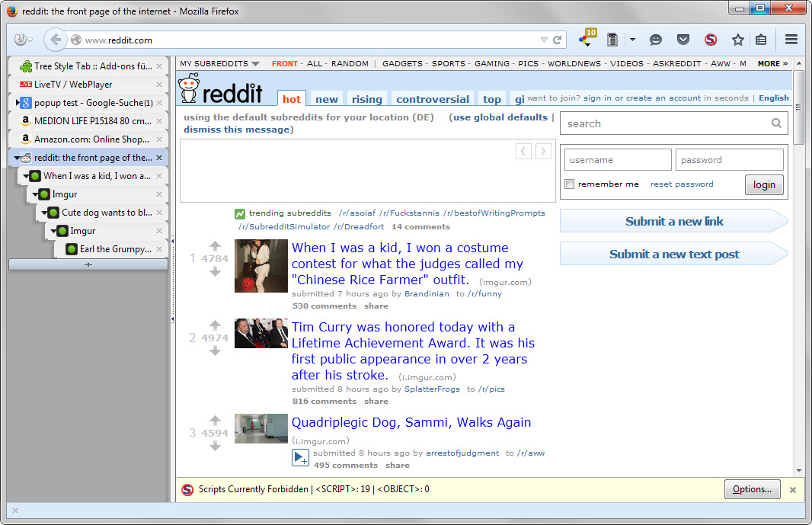
Task: Focus the password input field
Action: [729, 159]
